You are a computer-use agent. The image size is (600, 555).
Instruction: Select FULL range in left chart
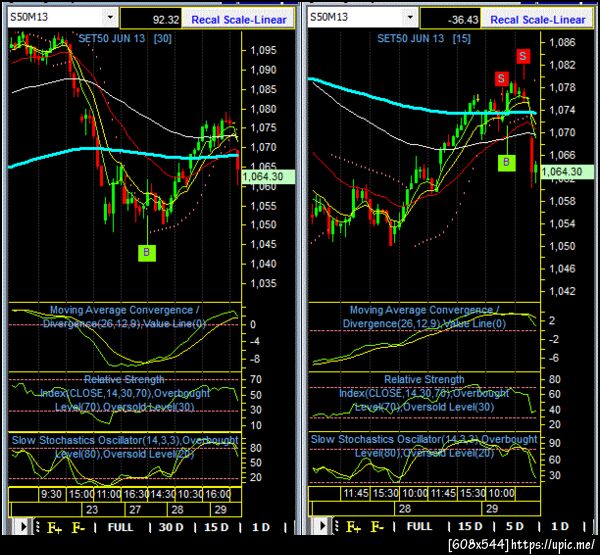[121, 527]
